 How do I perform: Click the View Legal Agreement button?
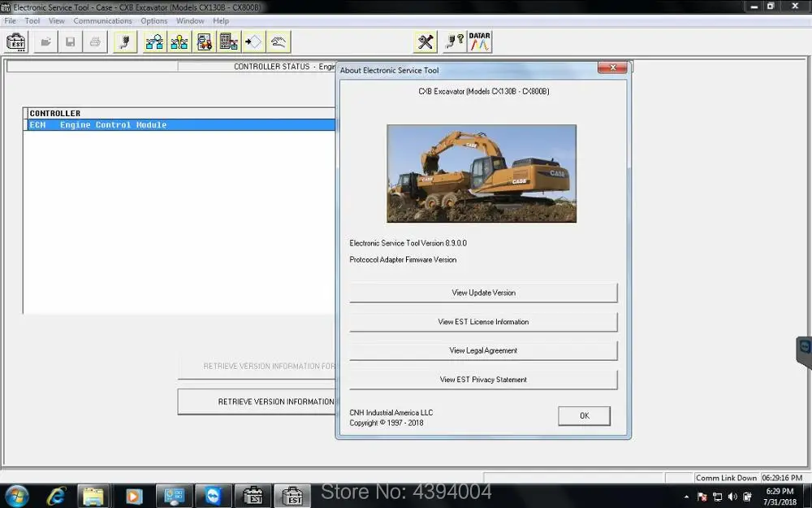[483, 351]
